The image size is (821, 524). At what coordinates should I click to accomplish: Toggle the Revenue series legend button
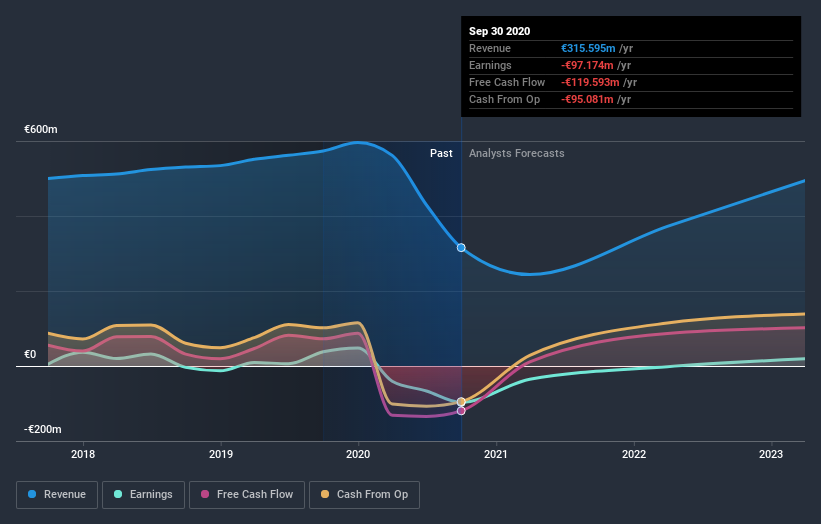[57, 495]
